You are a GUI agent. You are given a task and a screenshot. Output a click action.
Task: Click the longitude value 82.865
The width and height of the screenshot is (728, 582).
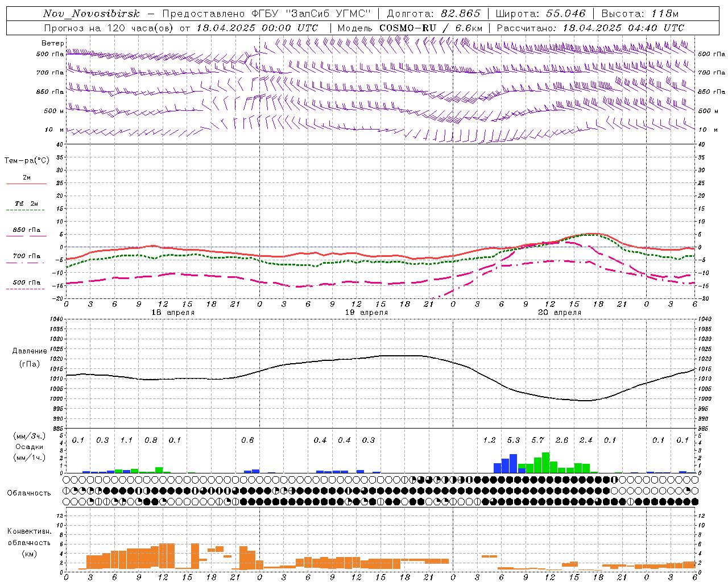click(x=461, y=14)
